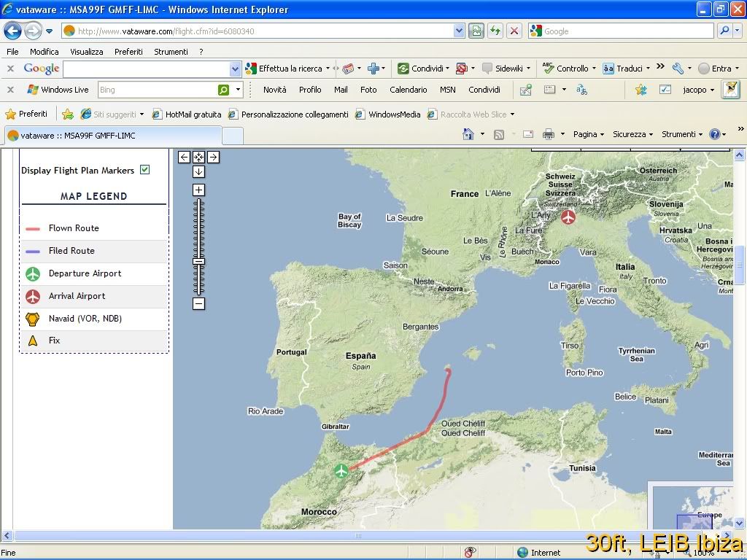Click the vertical scrollbar down arrow
Image resolution: width=747 pixels, height=560 pixels.
(x=739, y=523)
